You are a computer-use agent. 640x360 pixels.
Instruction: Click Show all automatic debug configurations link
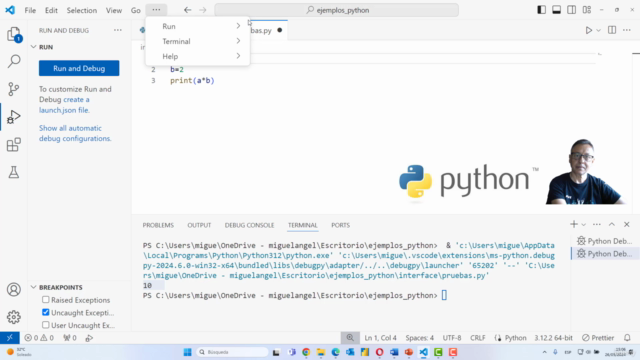(75, 133)
